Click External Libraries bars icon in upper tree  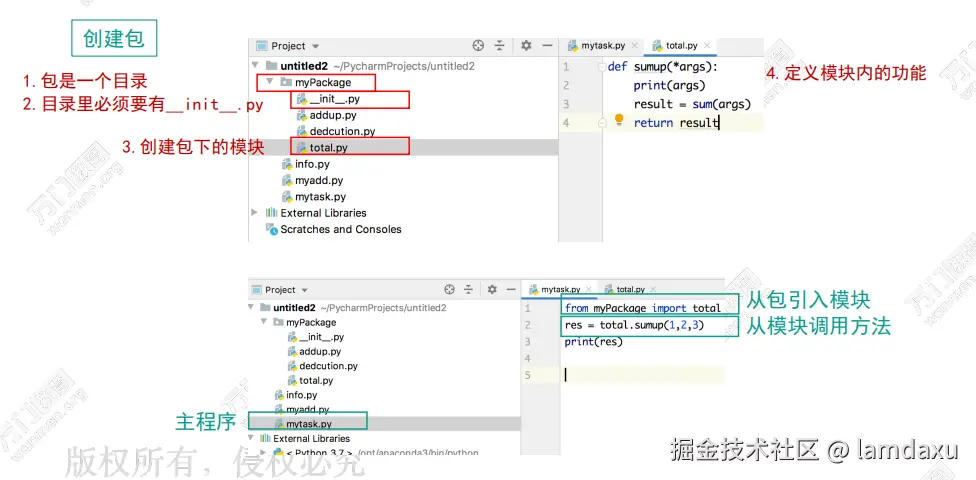point(271,213)
